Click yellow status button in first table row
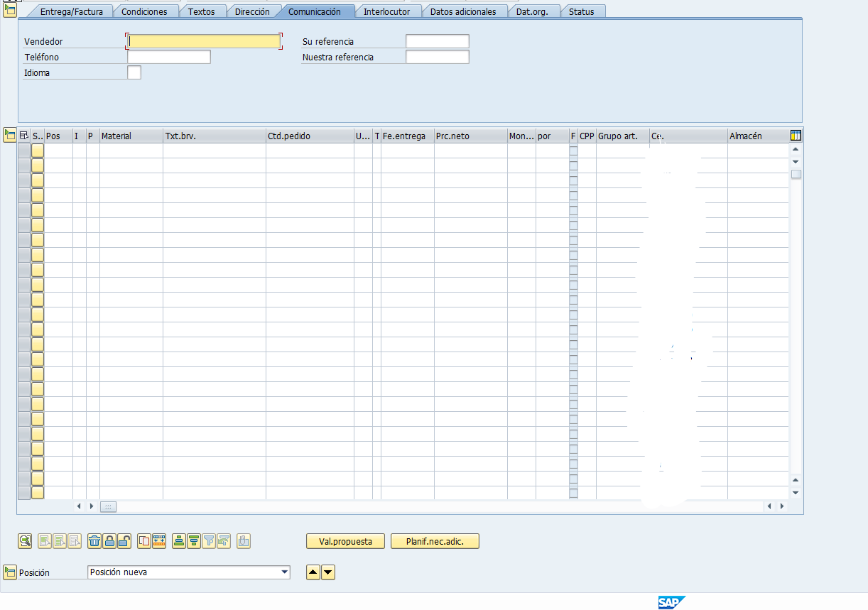Screen dimensions: 868x610 pos(38,151)
